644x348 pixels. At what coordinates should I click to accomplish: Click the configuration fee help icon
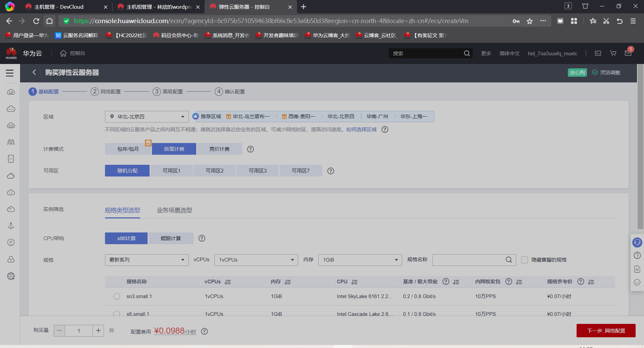pyautogui.click(x=205, y=331)
